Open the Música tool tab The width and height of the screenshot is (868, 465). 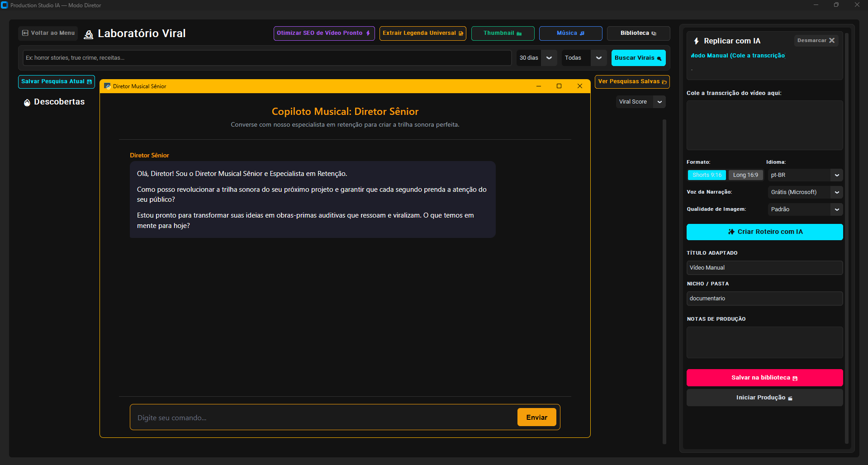point(570,33)
